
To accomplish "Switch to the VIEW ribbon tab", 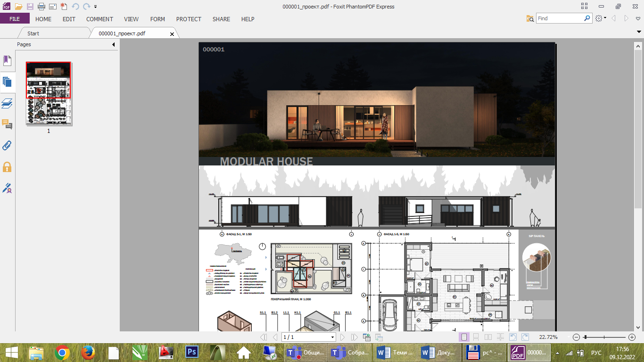I will click(131, 19).
